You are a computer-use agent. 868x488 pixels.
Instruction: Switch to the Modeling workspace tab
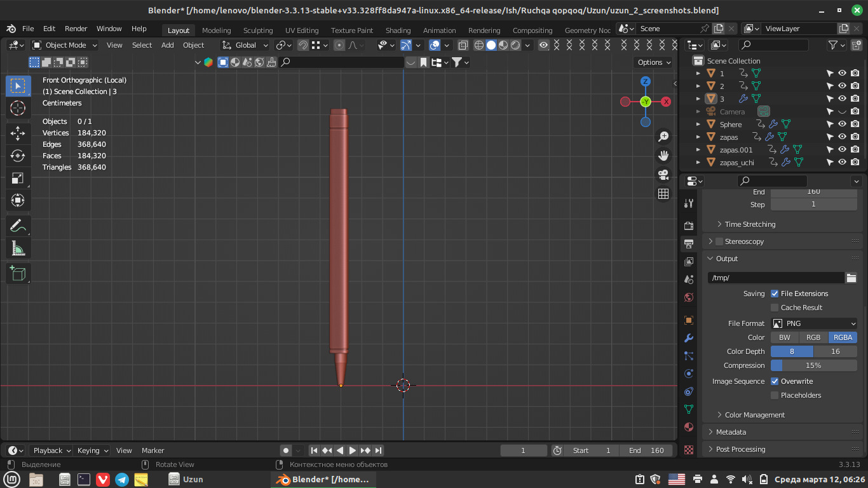(x=216, y=30)
